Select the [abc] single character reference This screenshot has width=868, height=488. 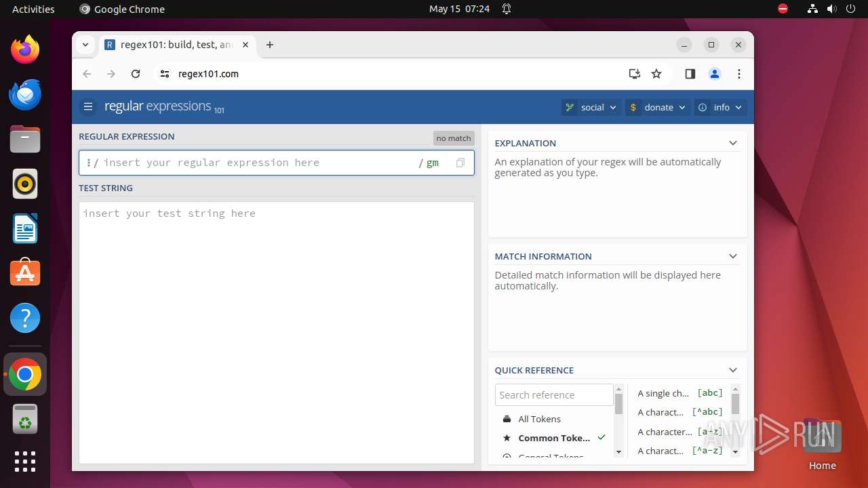680,393
